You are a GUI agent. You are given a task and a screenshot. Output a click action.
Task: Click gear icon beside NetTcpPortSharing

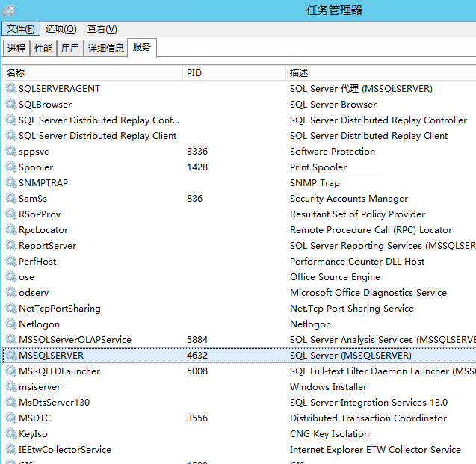(11, 308)
